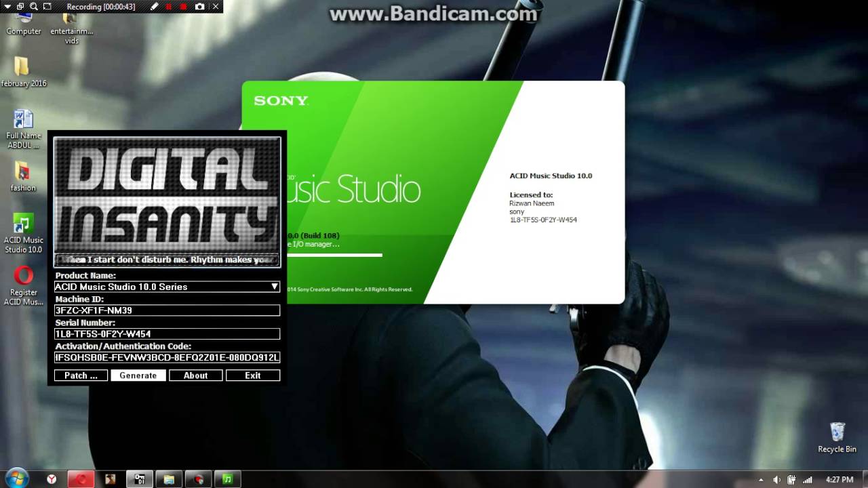Viewport: 868px width, 488px height.
Task: Click the Serial Number field in keygen
Action: click(167, 334)
